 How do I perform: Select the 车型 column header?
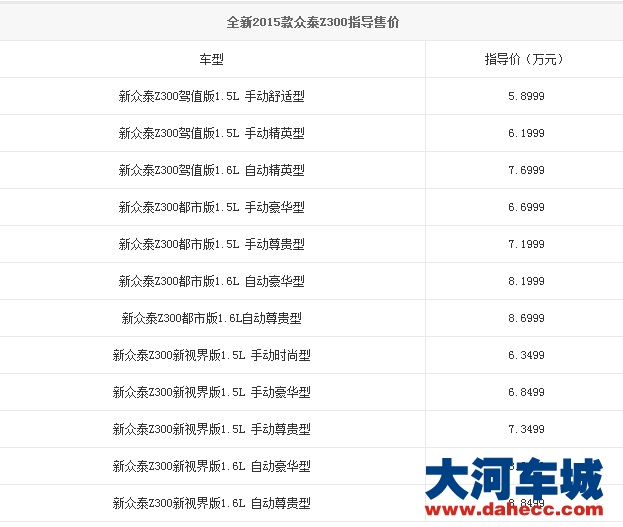211,59
